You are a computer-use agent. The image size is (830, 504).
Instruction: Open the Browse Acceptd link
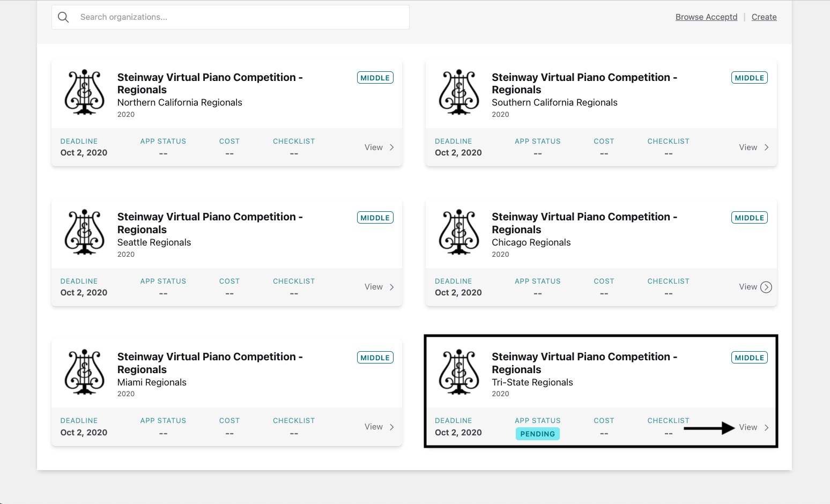tap(706, 17)
